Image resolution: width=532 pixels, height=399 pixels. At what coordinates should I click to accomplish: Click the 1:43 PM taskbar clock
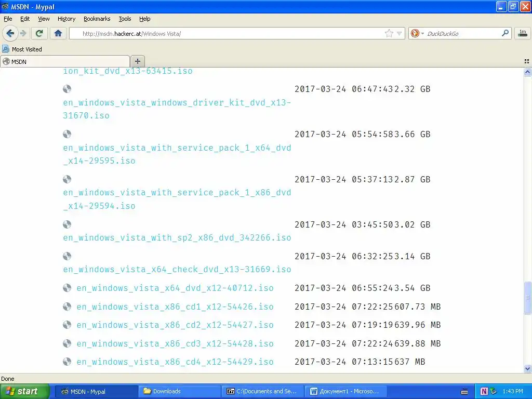(513, 391)
